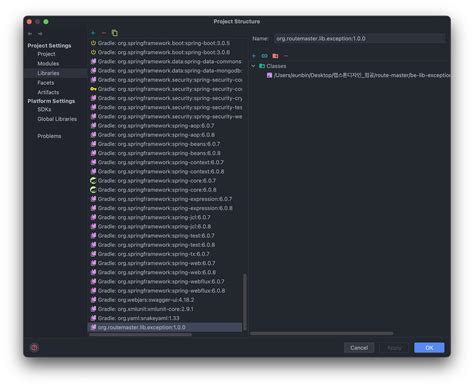Add a new project library
Viewport: 474px width, 388px height.
click(x=93, y=33)
